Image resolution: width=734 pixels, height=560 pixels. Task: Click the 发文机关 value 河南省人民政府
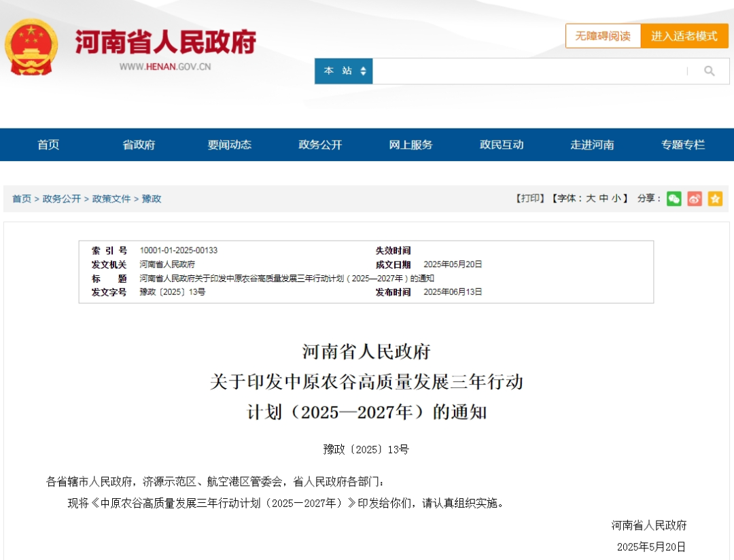[x=167, y=264]
